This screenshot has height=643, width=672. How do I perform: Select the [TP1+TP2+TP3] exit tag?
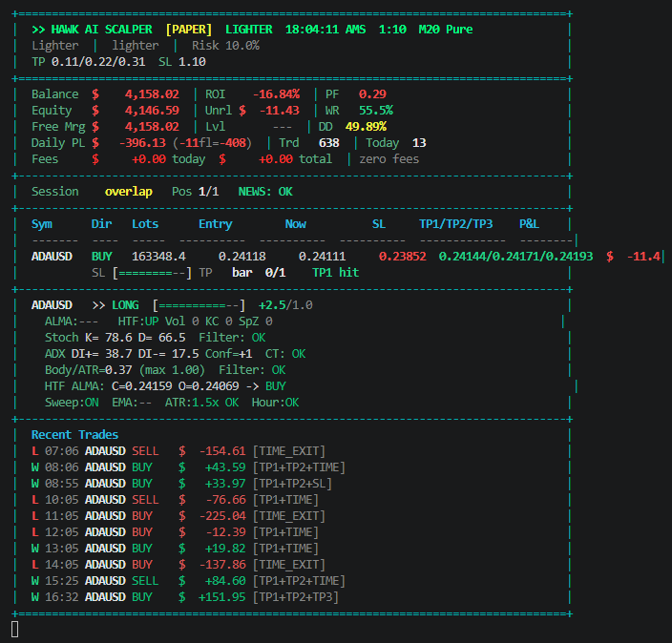click(x=295, y=597)
